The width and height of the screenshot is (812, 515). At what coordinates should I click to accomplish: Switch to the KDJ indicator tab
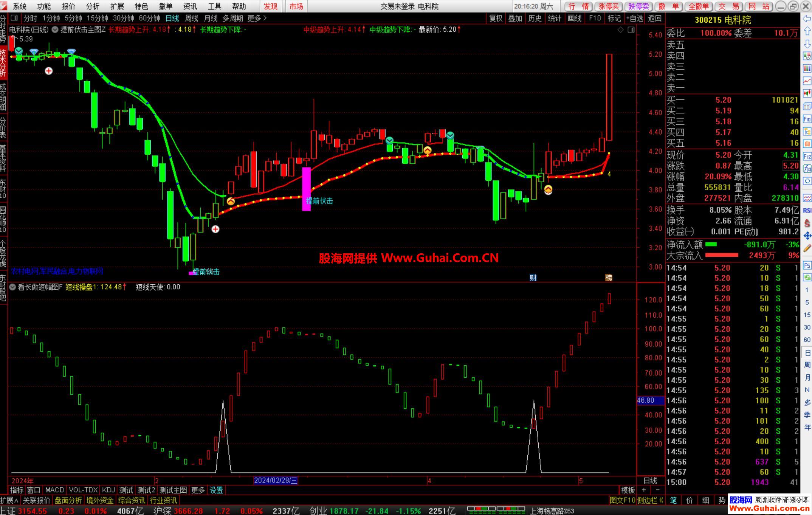108,490
